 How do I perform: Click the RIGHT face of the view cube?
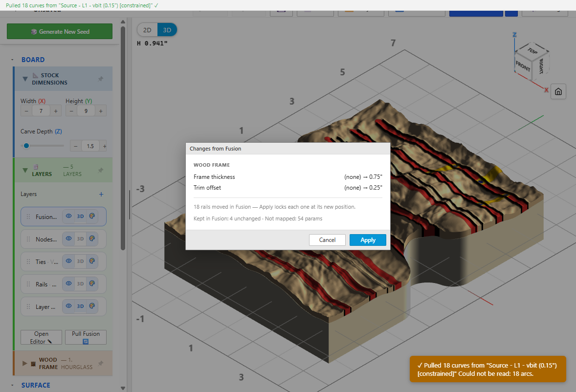coord(541,65)
